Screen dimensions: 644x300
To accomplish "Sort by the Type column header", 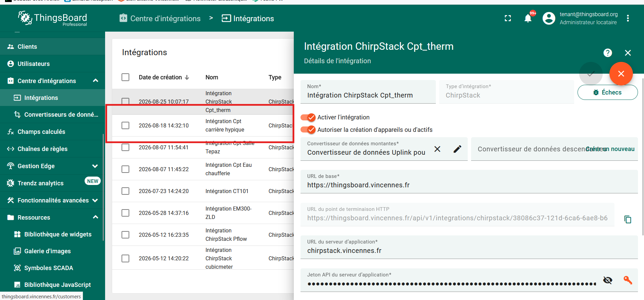I will point(275,77).
